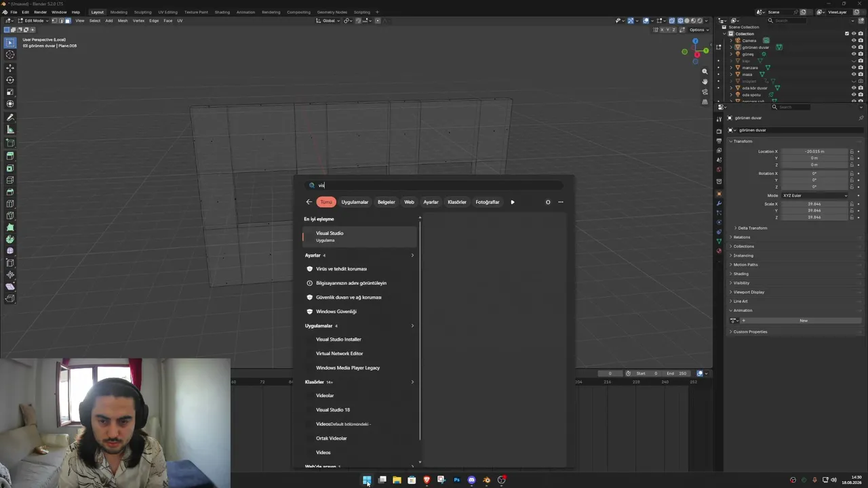Select the Rotate tool in Blender toolbar
The width and height of the screenshot is (868, 488).
[10, 80]
